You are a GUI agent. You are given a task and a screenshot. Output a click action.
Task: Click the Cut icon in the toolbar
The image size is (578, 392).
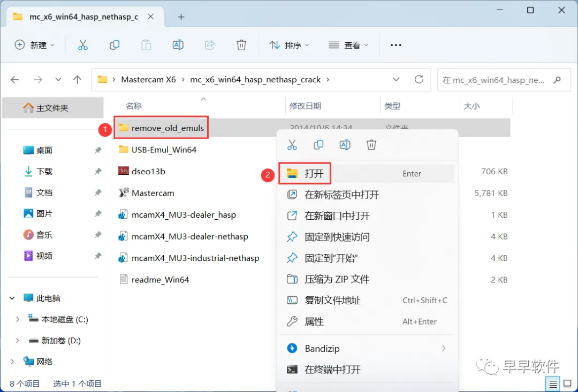[x=83, y=45]
